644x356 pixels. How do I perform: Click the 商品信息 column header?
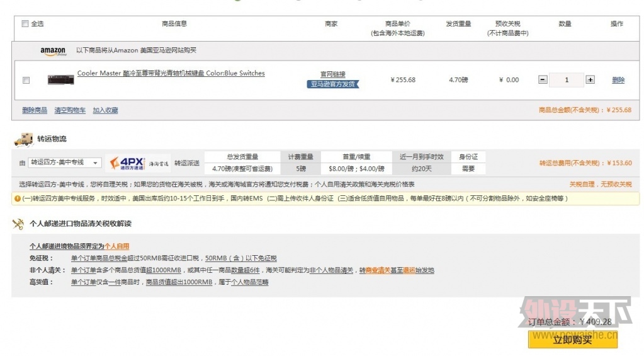pos(174,24)
